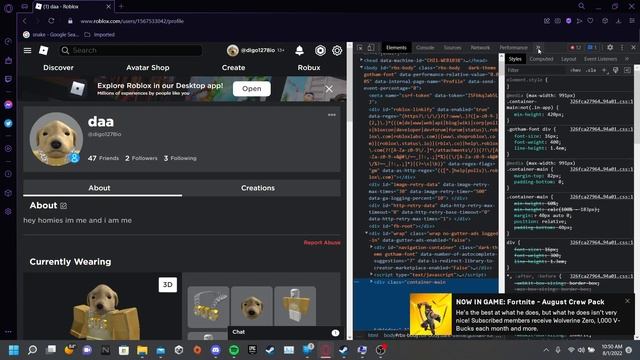Viewport: 640px width, 360px height.
Task: Open Spotify from taskbar
Action: [234, 350]
